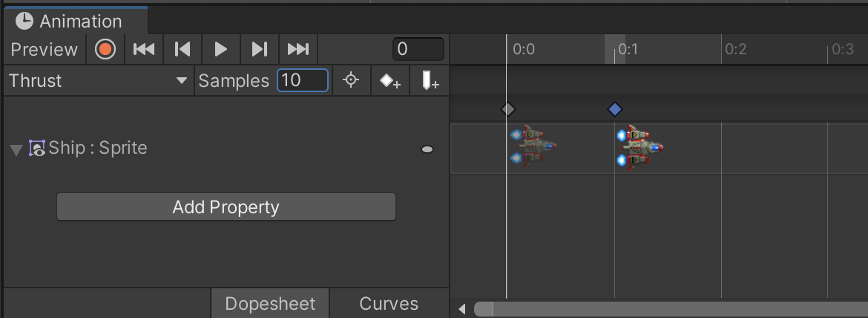The height and width of the screenshot is (318, 868).
Task: Jump to the first animation frame
Action: pos(144,50)
